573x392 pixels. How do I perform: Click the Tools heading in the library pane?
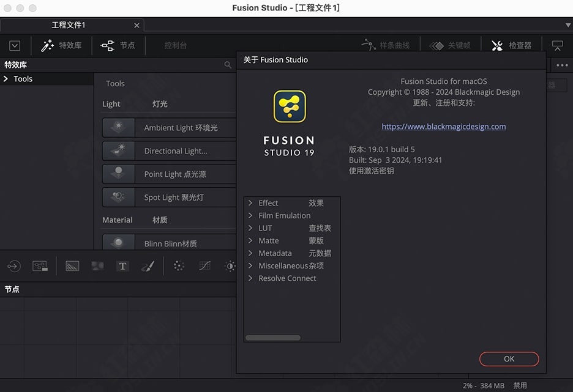pos(115,84)
